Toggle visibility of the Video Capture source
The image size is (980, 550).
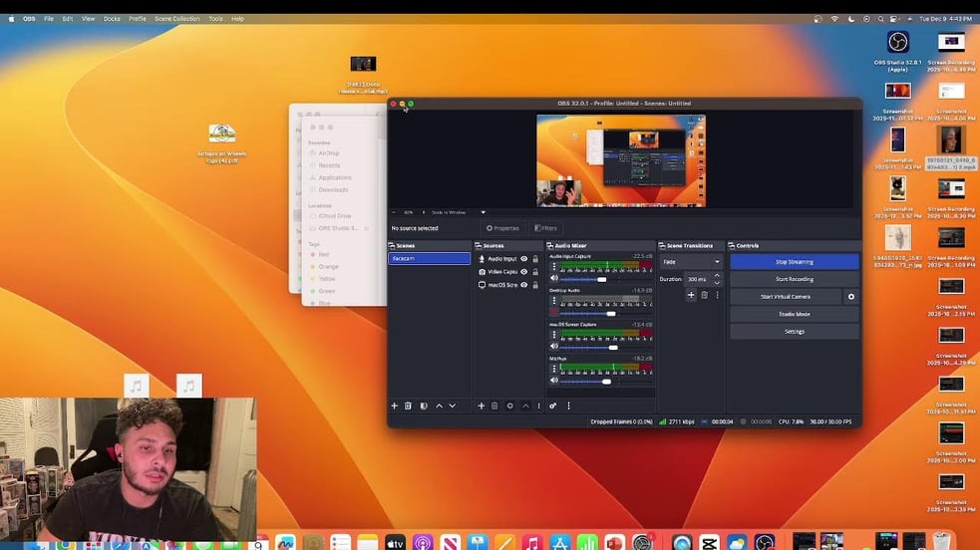click(x=524, y=272)
